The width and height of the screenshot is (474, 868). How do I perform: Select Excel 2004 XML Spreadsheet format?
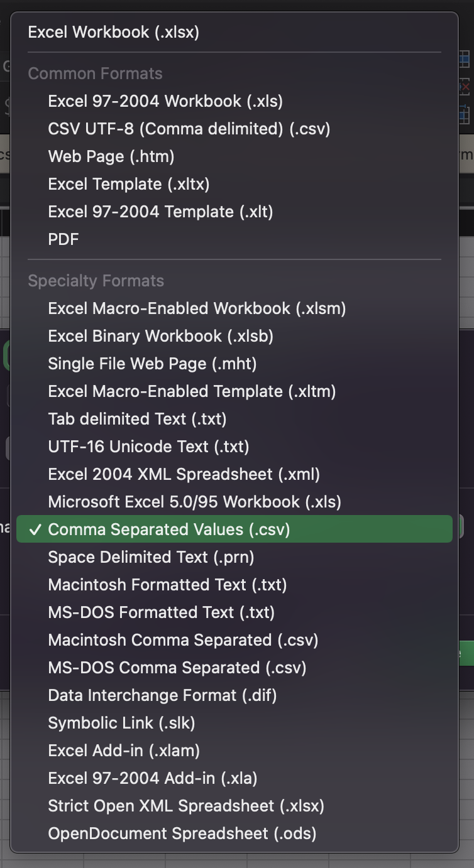170,474
